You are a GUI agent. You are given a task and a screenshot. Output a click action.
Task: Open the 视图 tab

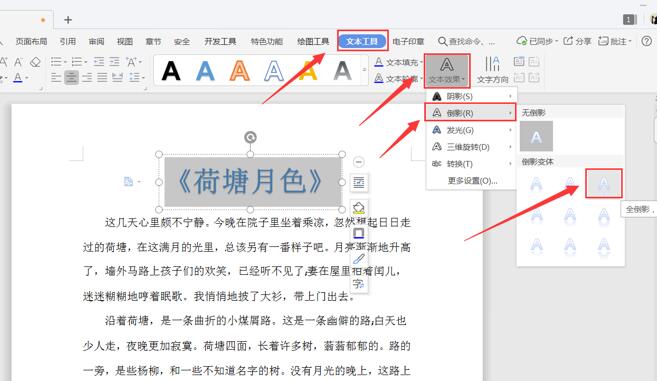[x=125, y=42]
